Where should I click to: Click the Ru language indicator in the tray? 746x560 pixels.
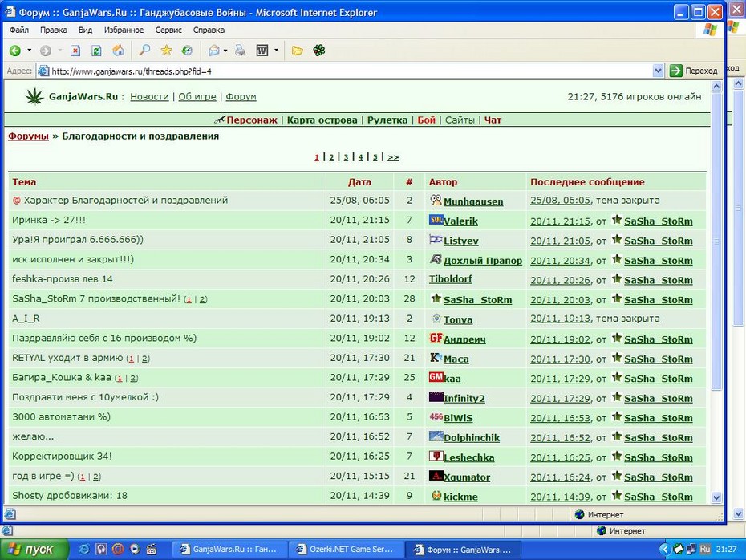(704, 549)
